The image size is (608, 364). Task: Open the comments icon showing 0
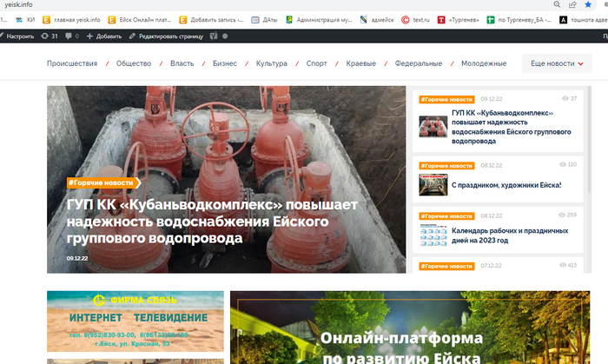coord(72,36)
